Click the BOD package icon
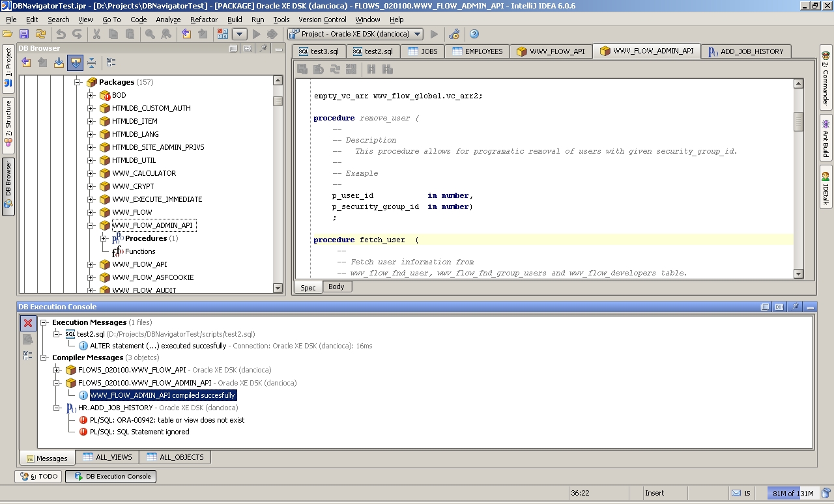This screenshot has width=834, height=504. (104, 95)
